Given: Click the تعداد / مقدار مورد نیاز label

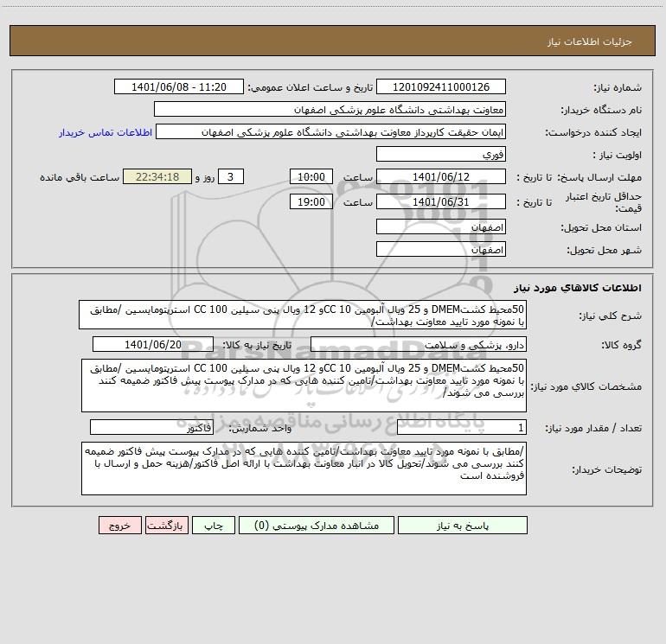Looking at the screenshot, I should pyautogui.click(x=593, y=429).
